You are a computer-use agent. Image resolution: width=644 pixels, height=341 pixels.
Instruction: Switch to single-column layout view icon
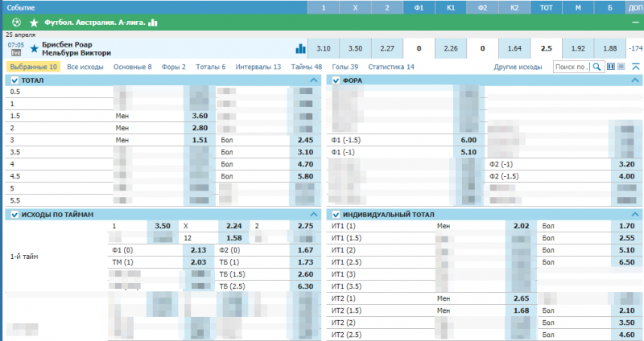click(621, 67)
